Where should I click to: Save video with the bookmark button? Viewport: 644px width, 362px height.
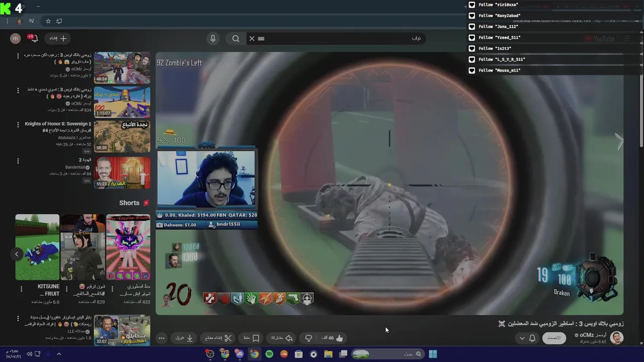pos(251,338)
